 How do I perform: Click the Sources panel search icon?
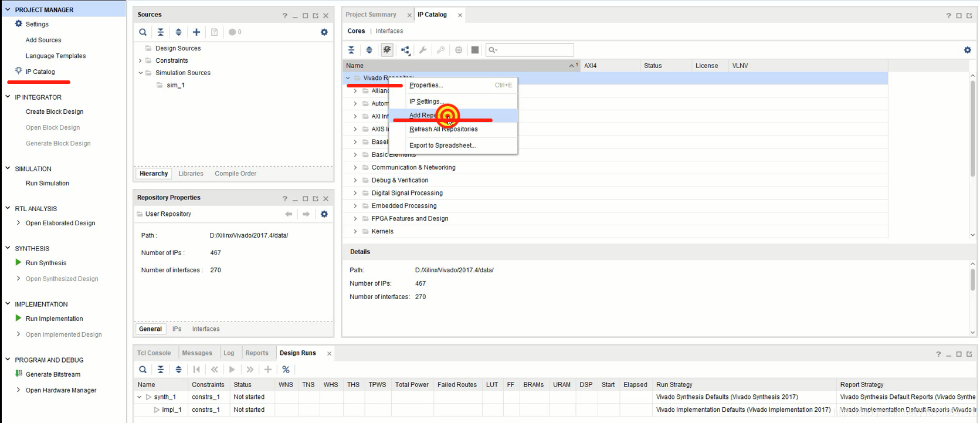point(143,32)
